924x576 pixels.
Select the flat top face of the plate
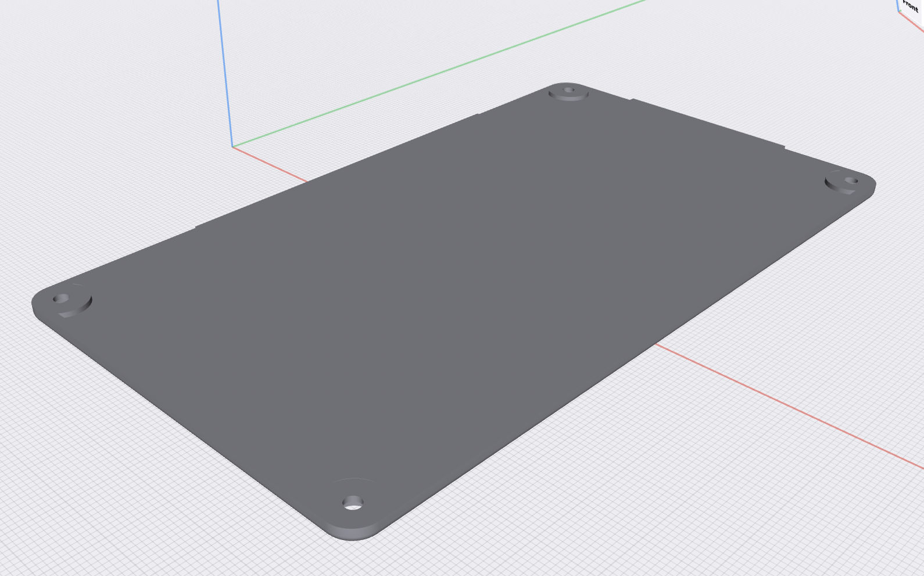pyautogui.click(x=453, y=290)
